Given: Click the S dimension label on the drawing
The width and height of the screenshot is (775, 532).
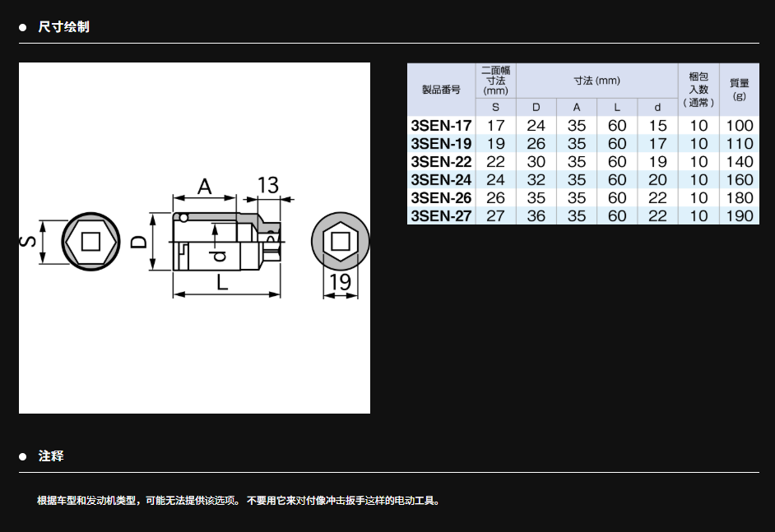Looking at the screenshot, I should (30, 242).
